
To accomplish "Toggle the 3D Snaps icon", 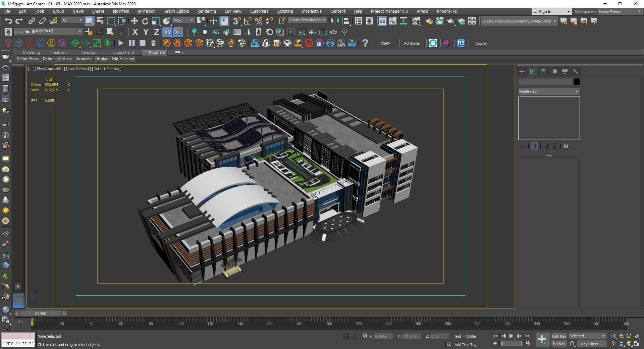I will [x=237, y=21].
